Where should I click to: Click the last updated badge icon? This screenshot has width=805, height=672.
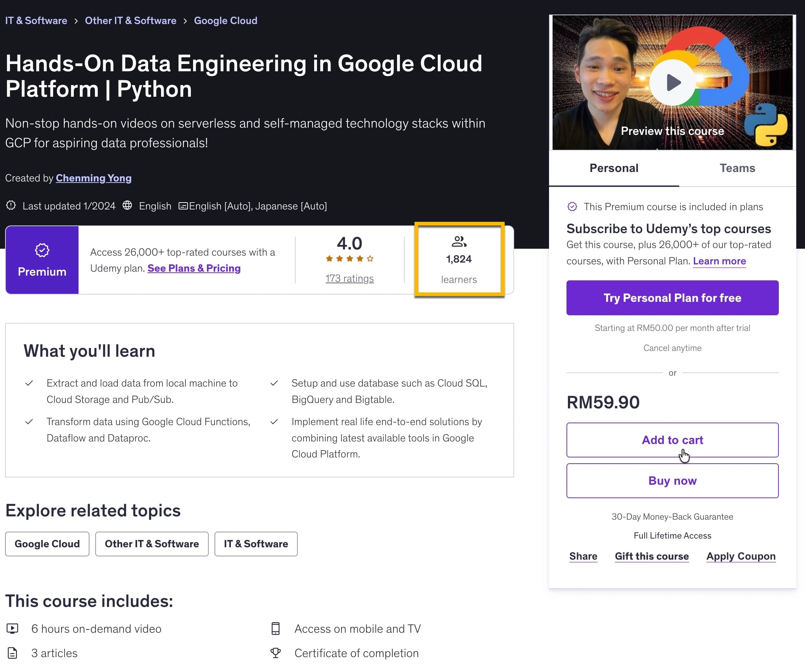[x=11, y=205]
